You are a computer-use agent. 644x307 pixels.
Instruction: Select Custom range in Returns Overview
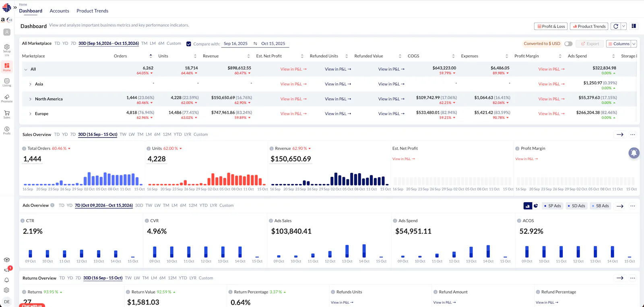pos(206,278)
